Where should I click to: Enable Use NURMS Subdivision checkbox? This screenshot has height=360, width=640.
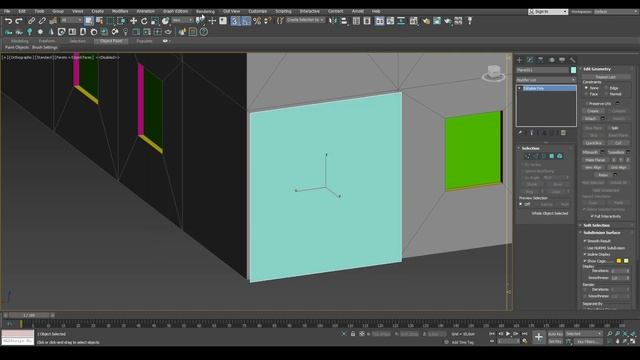click(585, 248)
